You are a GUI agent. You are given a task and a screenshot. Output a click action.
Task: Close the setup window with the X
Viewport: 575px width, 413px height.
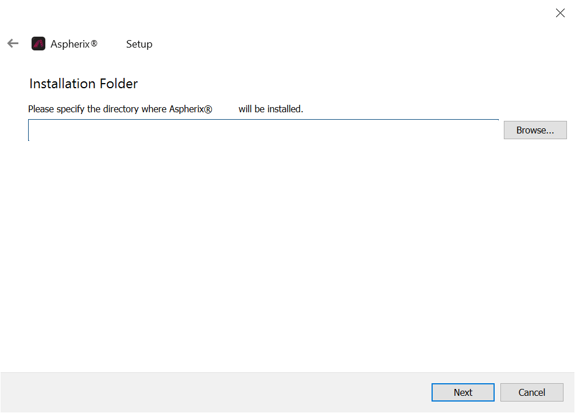560,13
